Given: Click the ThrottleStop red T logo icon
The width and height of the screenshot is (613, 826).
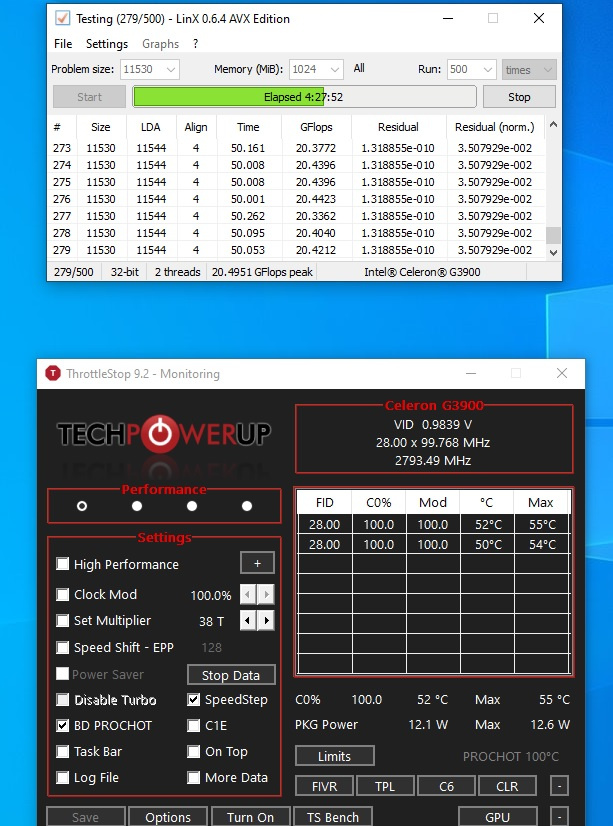Looking at the screenshot, I should pos(53,373).
